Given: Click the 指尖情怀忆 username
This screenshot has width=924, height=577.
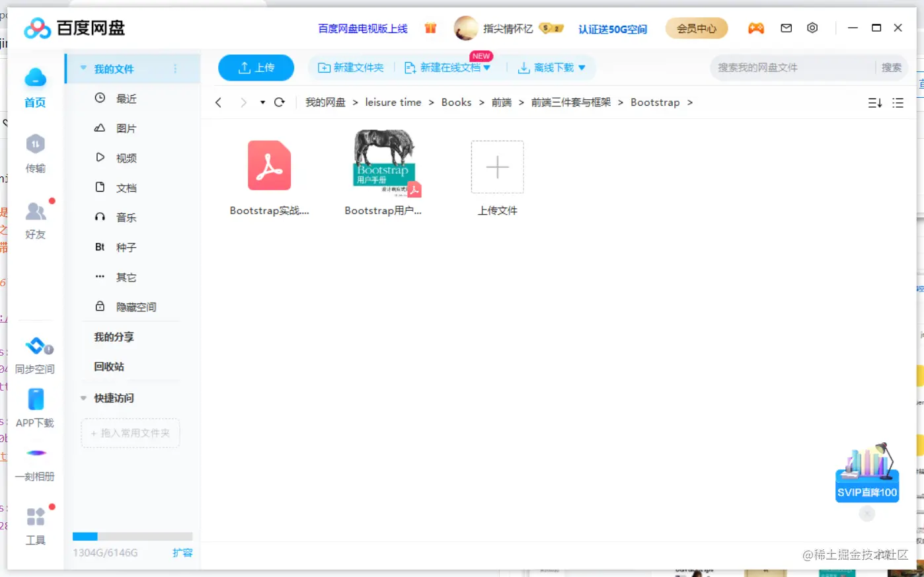Looking at the screenshot, I should pyautogui.click(x=508, y=28).
